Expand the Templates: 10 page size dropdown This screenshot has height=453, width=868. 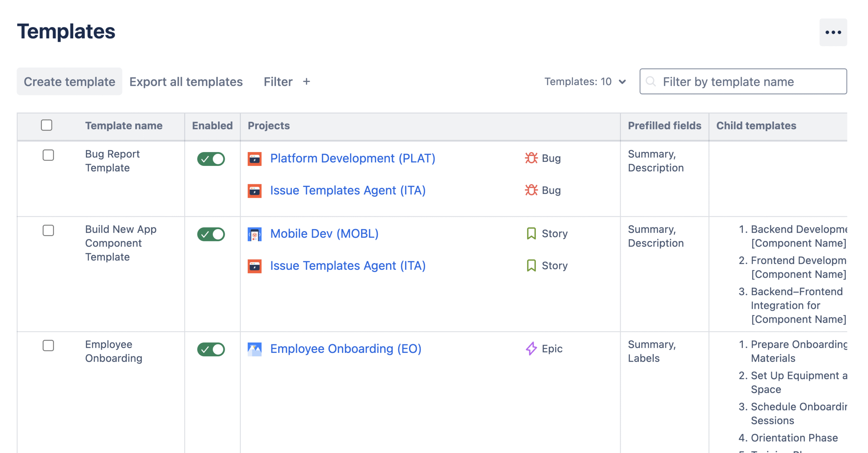click(585, 81)
